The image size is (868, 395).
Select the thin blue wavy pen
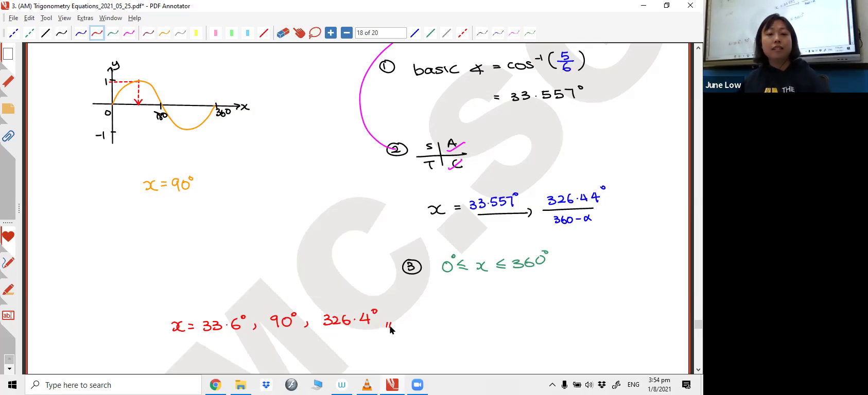[x=498, y=33]
